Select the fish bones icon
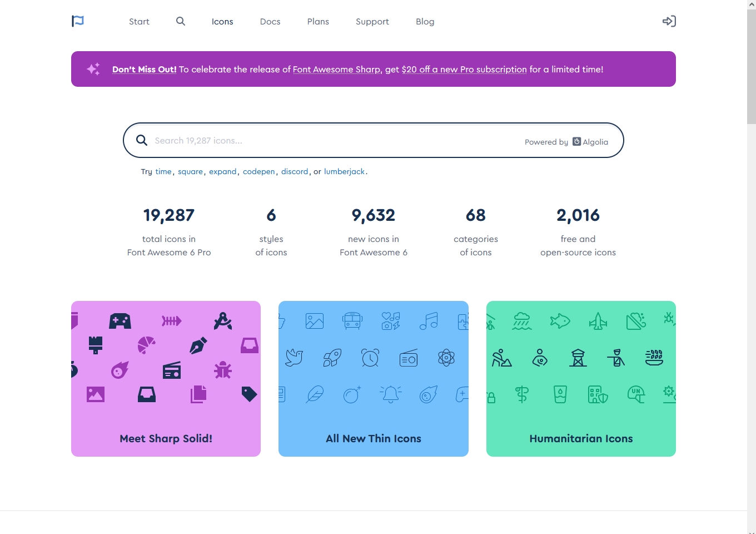Image resolution: width=756 pixels, height=534 pixels. coord(172,321)
